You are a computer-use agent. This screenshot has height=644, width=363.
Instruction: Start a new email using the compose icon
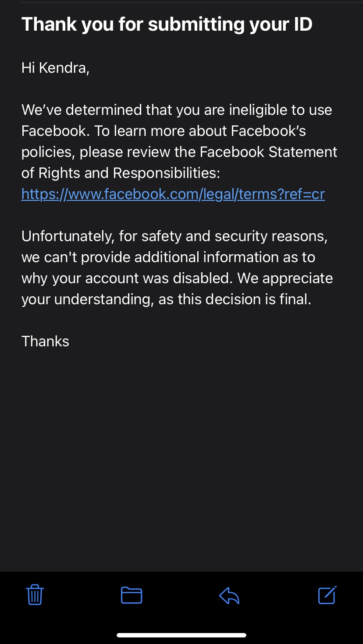click(x=327, y=595)
